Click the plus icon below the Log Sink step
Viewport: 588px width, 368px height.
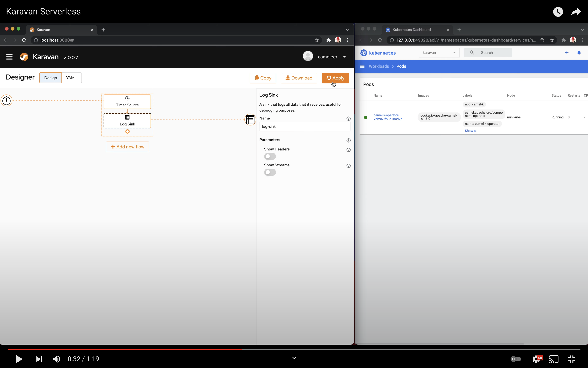click(x=127, y=131)
